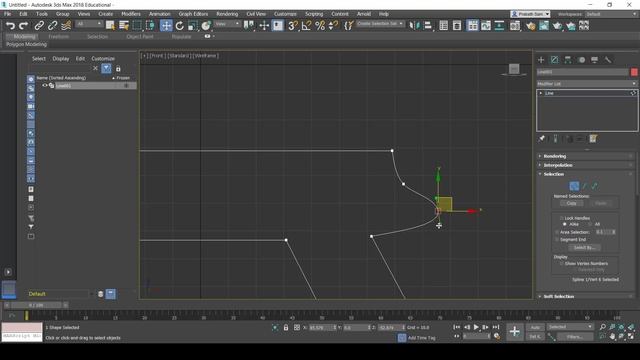640x360 pixels.
Task: Open the File menu
Action: [x=7, y=14]
